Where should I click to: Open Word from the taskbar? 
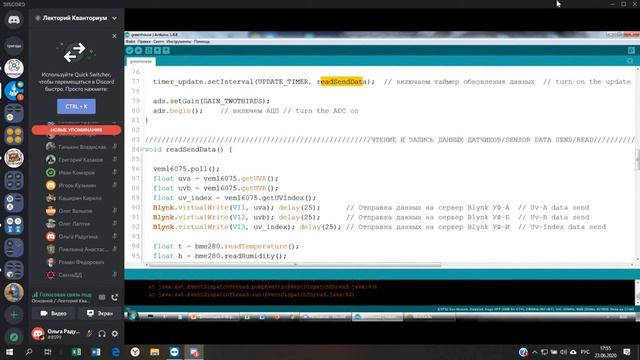(96, 352)
